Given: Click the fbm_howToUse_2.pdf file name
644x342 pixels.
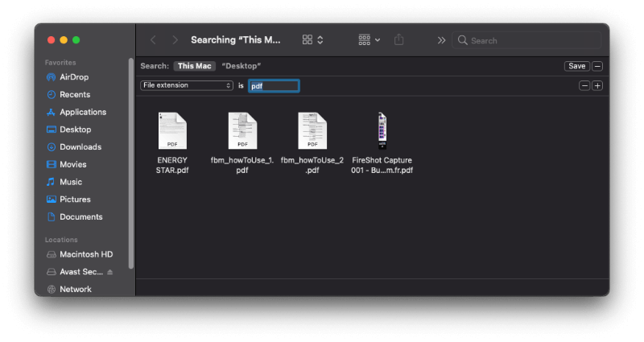Looking at the screenshot, I should [312, 165].
